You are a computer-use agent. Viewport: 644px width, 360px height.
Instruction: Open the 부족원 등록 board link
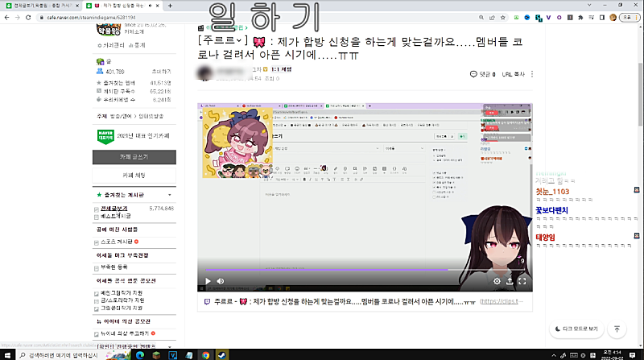click(x=114, y=267)
